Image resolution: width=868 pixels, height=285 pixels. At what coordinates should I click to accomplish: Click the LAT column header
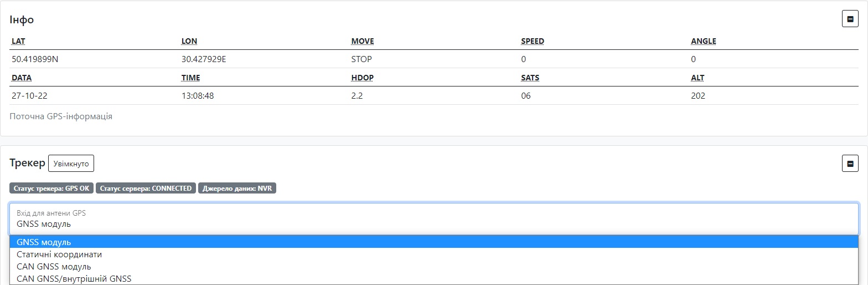[18, 42]
